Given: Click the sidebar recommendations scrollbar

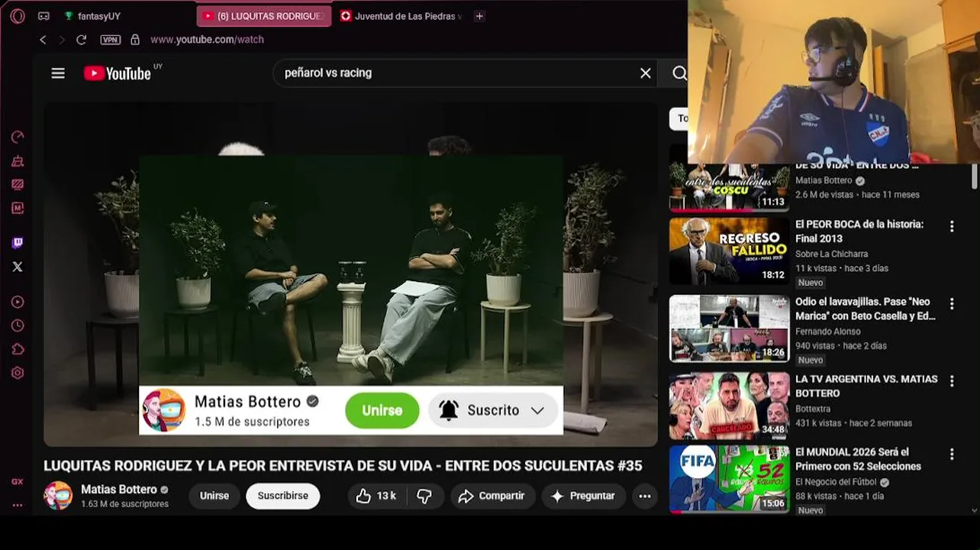Looking at the screenshot, I should 975,177.
